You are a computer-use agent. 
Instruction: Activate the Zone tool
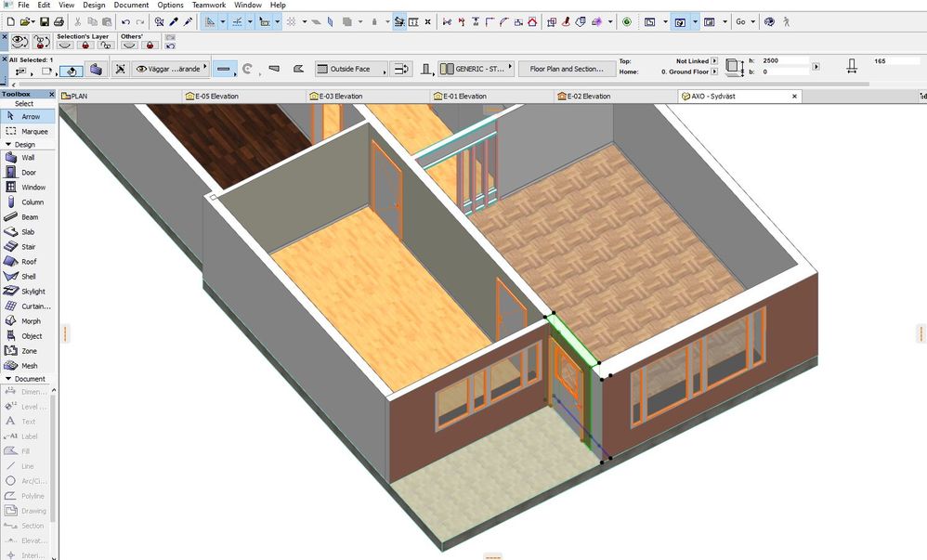[29, 350]
